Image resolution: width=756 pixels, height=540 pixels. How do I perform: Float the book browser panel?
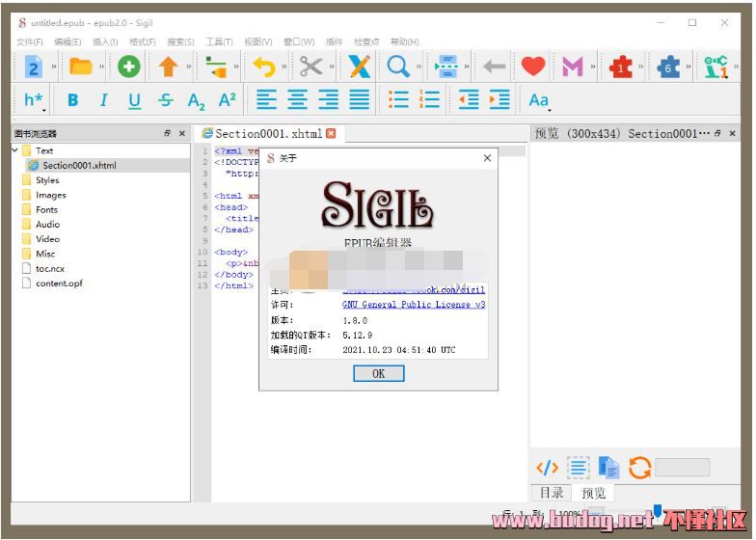168,133
